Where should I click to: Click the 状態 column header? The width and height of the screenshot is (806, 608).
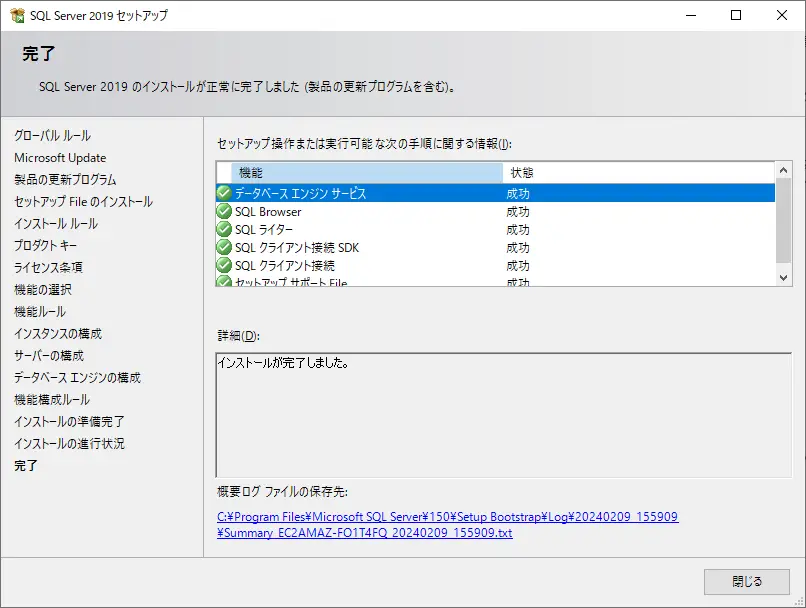pyautogui.click(x=639, y=173)
